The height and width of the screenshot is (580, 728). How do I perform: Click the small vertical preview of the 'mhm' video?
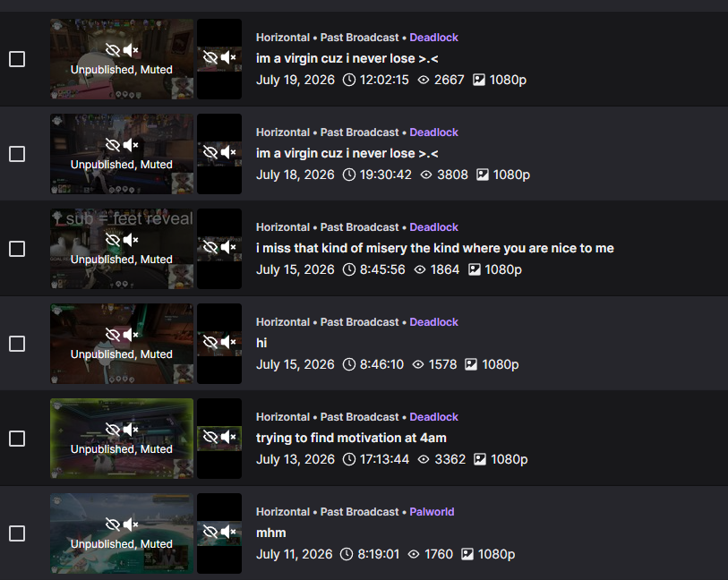point(219,533)
